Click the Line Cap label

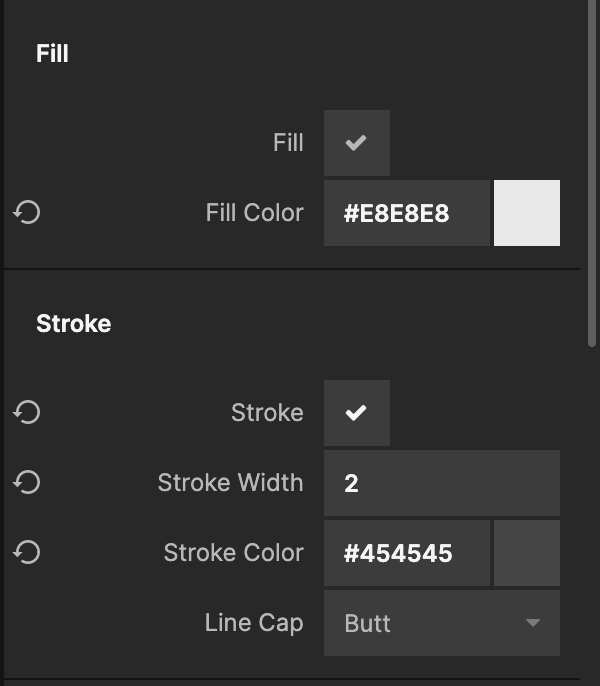click(x=253, y=623)
